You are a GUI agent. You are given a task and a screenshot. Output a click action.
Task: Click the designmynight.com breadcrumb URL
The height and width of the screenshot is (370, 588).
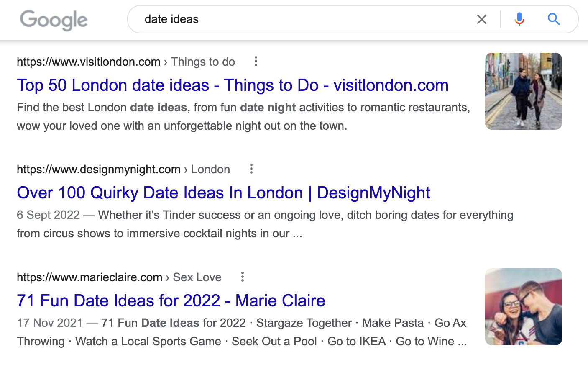coord(98,169)
